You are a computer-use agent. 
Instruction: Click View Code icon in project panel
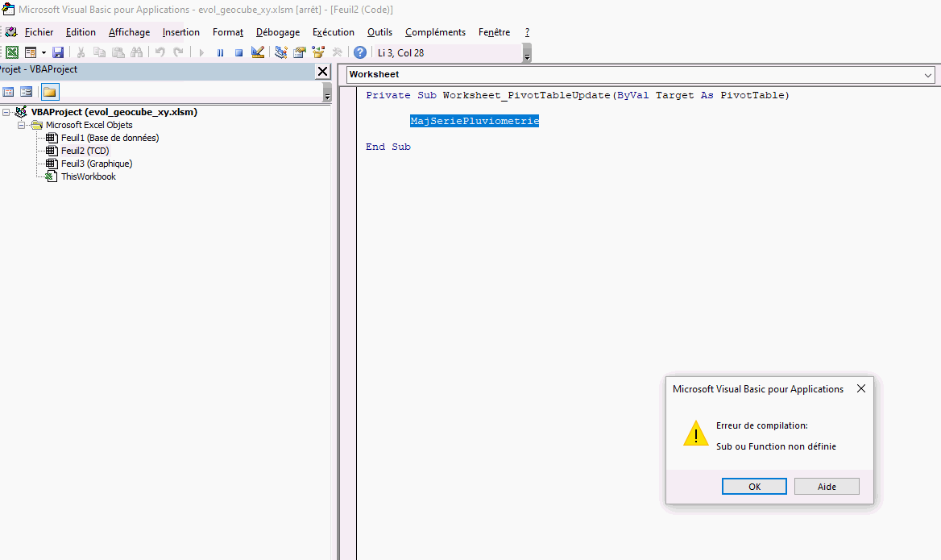click(x=8, y=92)
